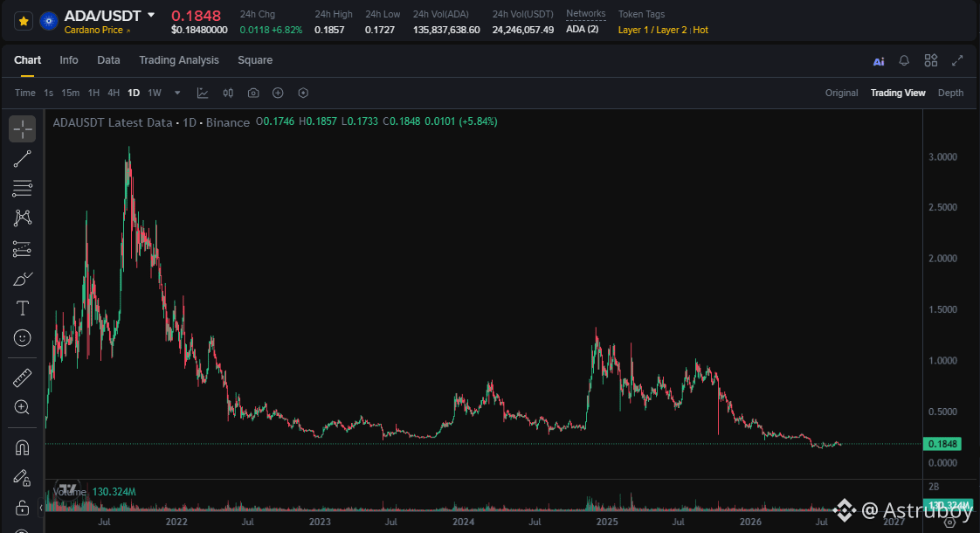The image size is (980, 533).
Task: Toggle lock all drawings
Action: click(x=23, y=507)
